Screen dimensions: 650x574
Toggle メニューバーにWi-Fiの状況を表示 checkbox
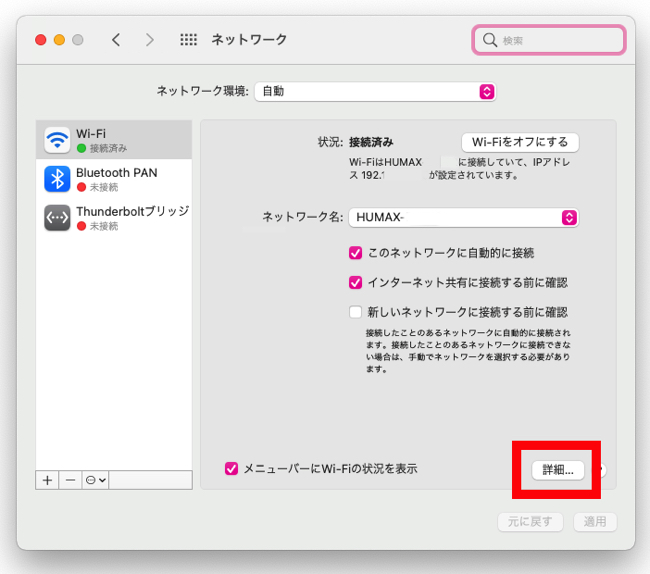coord(231,469)
